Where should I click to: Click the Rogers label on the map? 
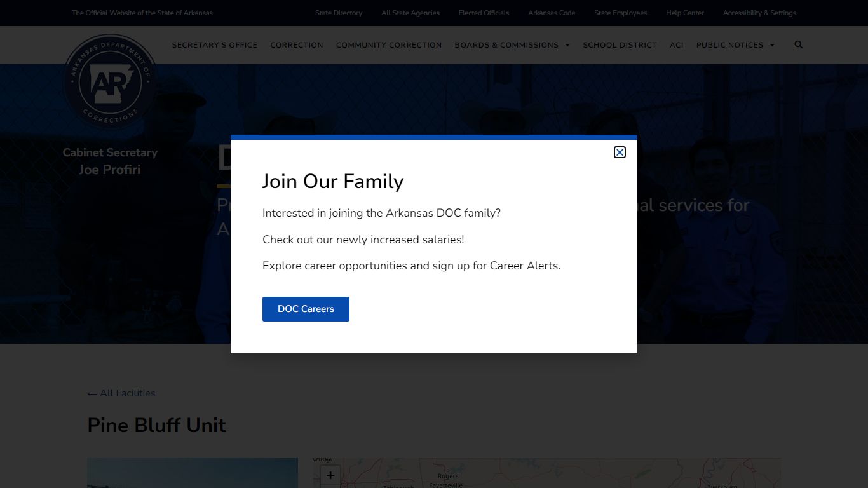pos(448,476)
